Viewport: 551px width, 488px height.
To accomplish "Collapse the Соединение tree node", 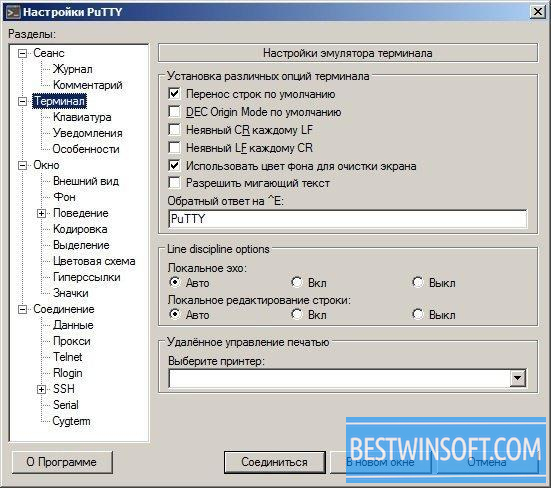I will click(22, 310).
